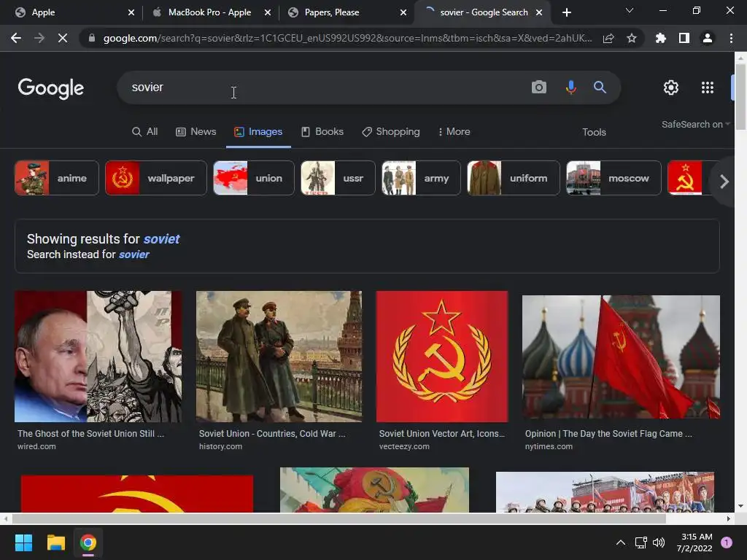Toggle Chrome side panel
747x560 pixels.
(684, 38)
